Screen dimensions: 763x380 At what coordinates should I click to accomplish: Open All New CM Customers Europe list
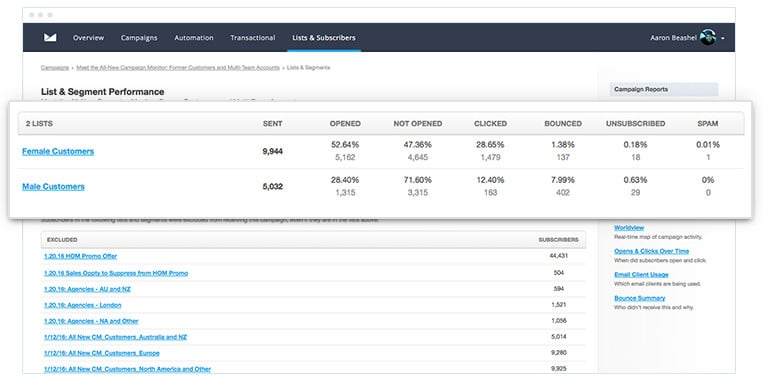click(102, 353)
